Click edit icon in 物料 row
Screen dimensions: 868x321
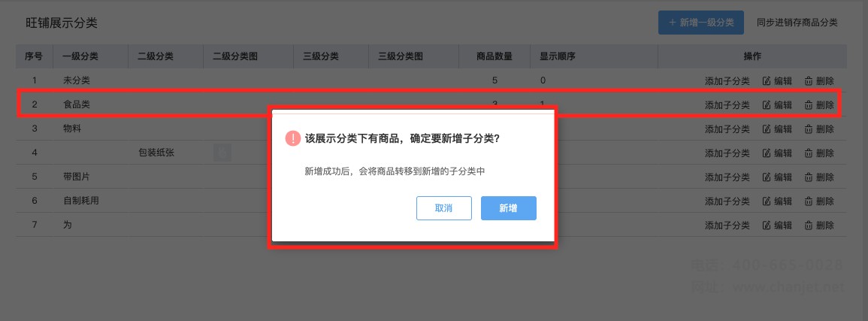pyautogui.click(x=767, y=129)
